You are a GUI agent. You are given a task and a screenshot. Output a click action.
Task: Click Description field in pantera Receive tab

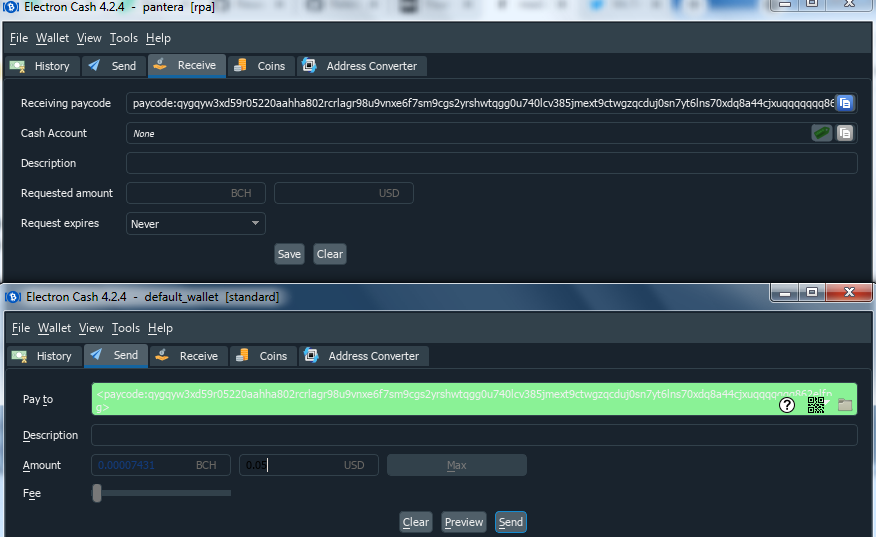492,163
